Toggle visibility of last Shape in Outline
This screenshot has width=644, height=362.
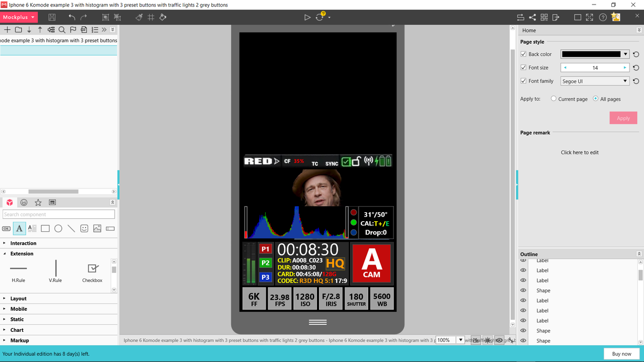pyautogui.click(x=523, y=340)
